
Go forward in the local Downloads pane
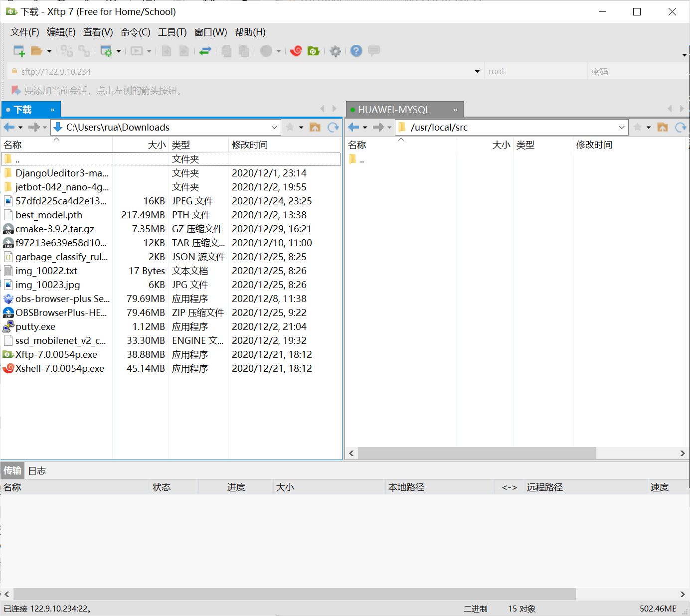click(34, 127)
